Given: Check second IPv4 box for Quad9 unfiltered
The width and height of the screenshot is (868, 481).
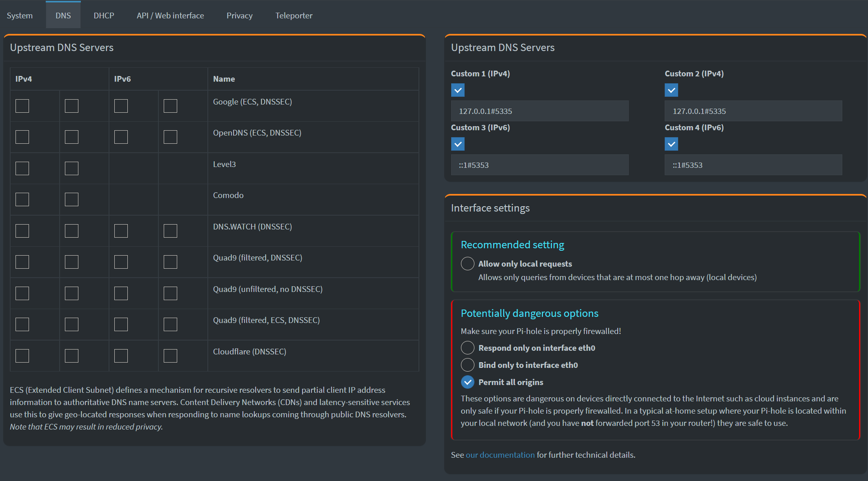Looking at the screenshot, I should tap(71, 293).
